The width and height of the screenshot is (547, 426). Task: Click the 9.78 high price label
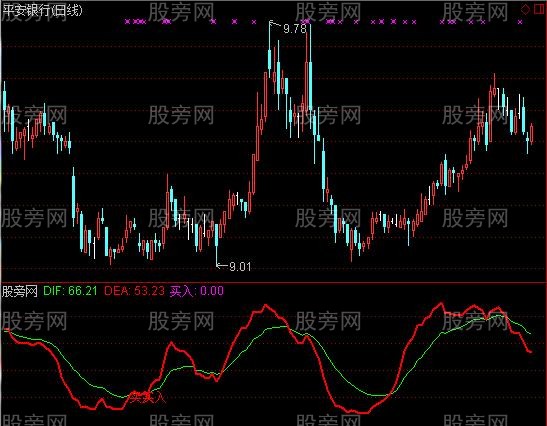[295, 29]
